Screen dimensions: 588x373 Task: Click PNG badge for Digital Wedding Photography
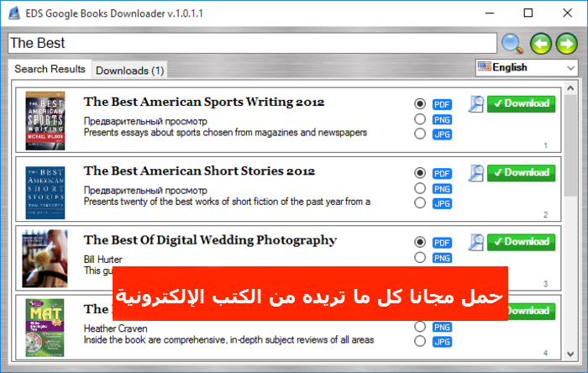point(442,258)
